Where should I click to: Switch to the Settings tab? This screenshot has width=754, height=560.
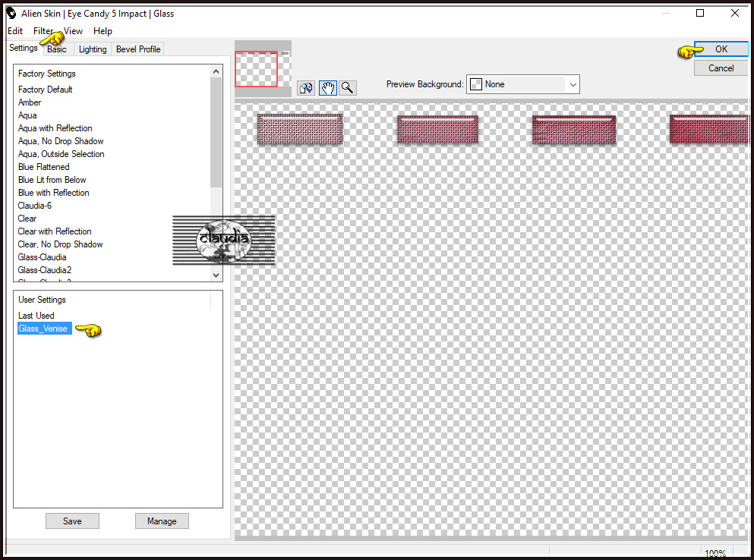coord(23,48)
